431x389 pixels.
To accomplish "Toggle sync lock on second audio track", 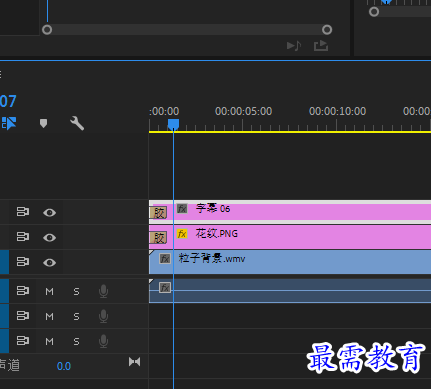I will pyautogui.click(x=23, y=316).
